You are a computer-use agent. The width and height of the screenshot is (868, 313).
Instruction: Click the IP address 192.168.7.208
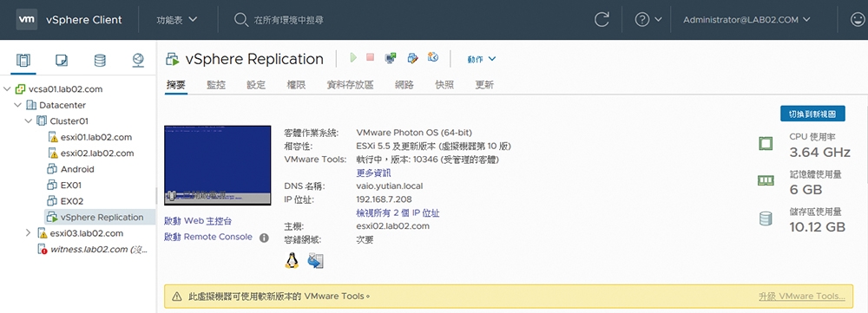(x=384, y=199)
